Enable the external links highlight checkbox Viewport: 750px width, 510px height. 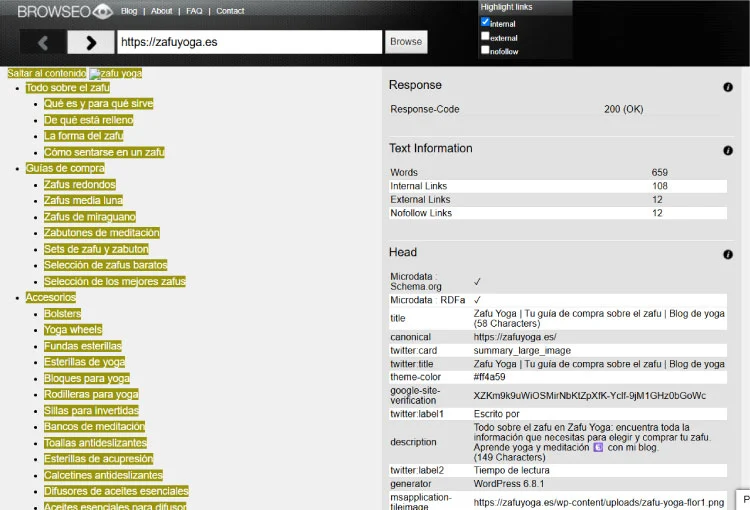pyautogui.click(x=485, y=36)
